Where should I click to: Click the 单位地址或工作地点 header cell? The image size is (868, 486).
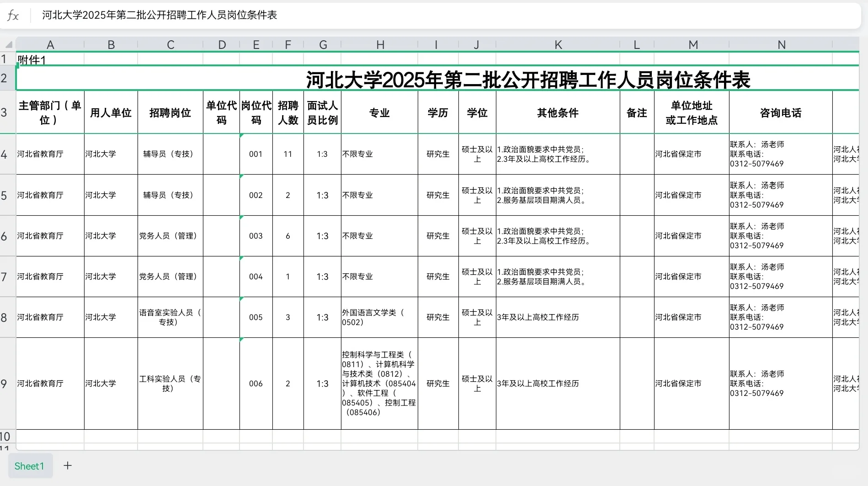(692, 112)
